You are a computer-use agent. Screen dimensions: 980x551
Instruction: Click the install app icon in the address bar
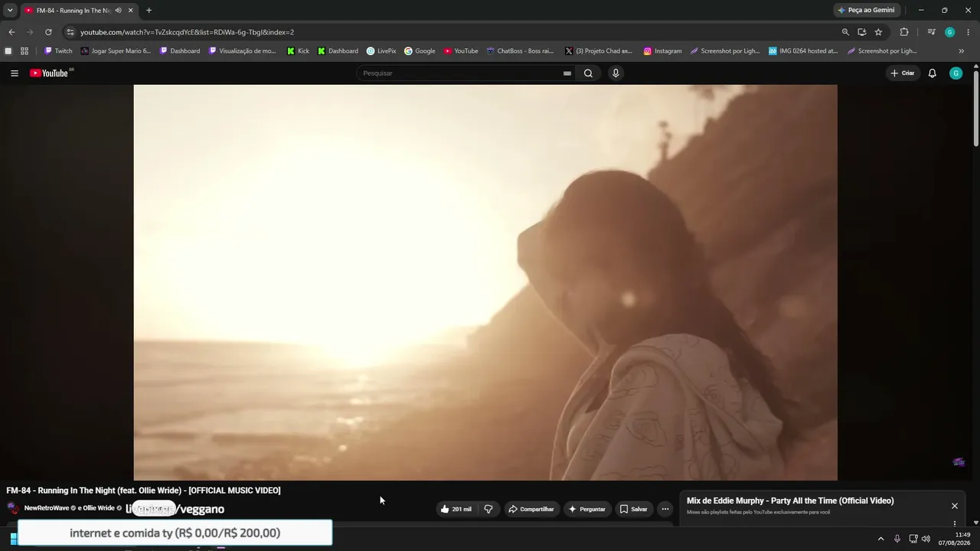click(x=861, y=32)
